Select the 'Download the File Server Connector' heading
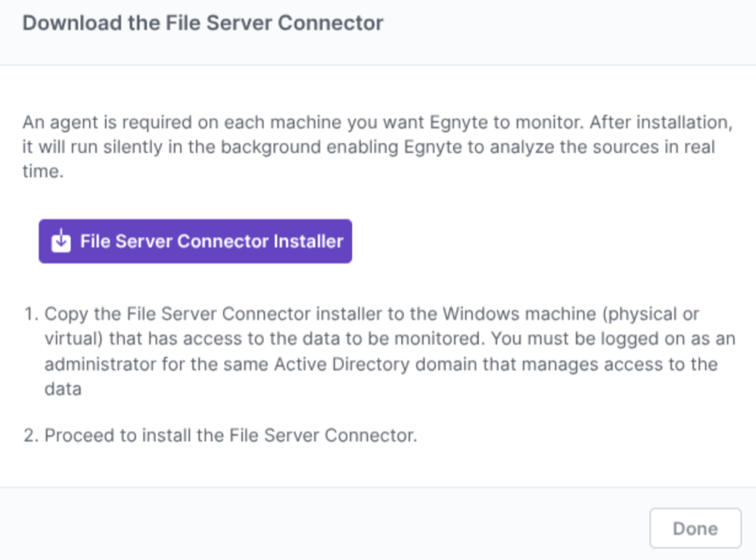756x560 pixels. point(203,23)
